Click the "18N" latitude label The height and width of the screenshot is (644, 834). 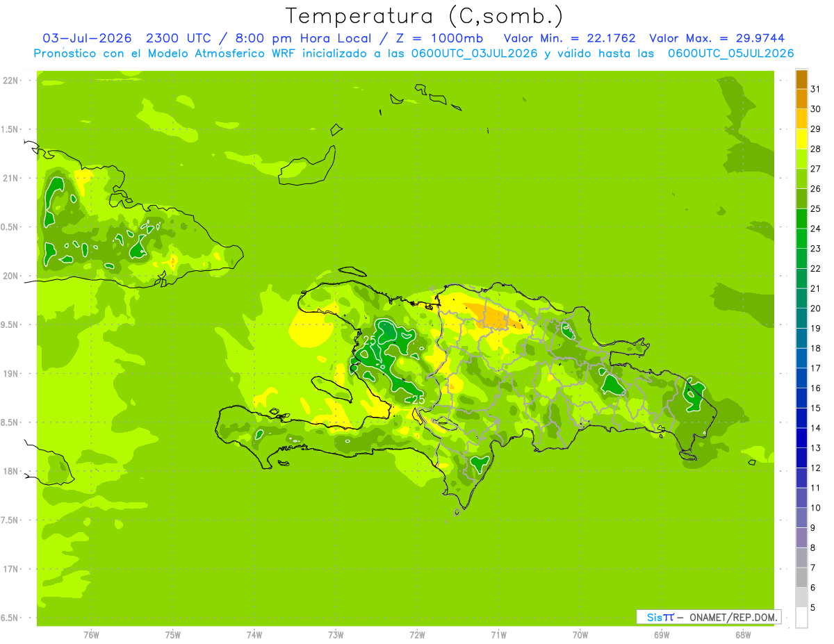tap(10, 471)
